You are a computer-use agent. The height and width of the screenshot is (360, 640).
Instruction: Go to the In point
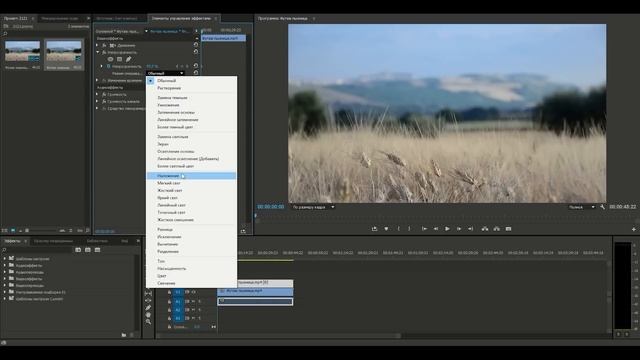424,229
